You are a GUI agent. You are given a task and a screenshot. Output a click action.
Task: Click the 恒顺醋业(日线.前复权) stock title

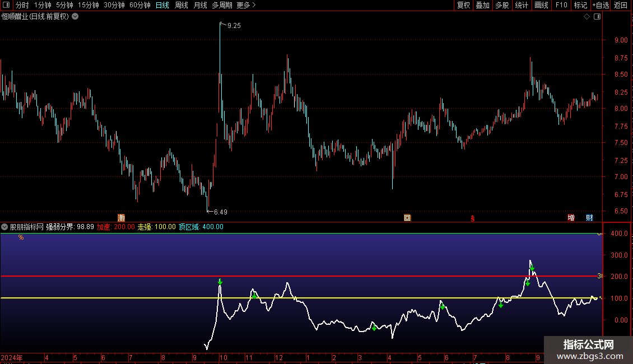pos(35,17)
